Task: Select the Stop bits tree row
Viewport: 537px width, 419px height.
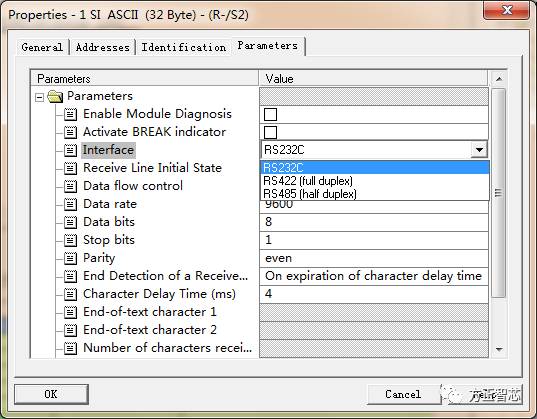Action: click(x=109, y=240)
